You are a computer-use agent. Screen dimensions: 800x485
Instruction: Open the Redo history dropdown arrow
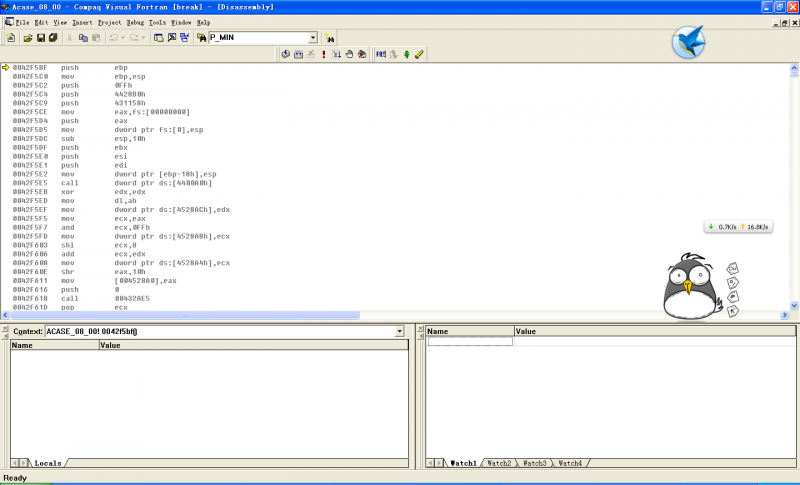[143, 38]
